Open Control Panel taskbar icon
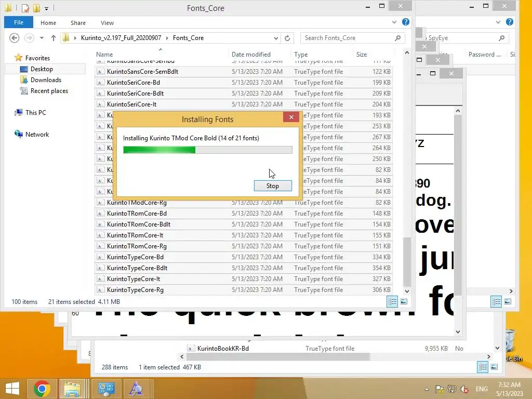This screenshot has height=399, width=532. [x=106, y=389]
